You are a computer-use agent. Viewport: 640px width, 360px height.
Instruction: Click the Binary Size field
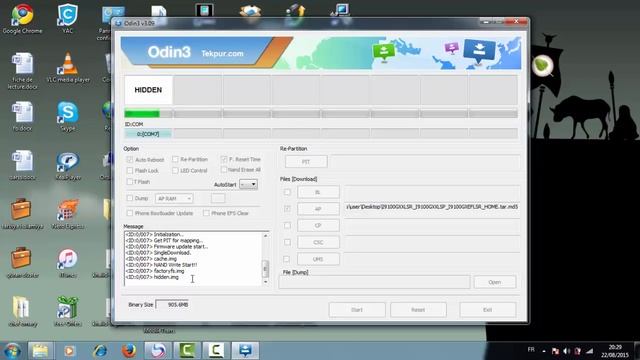(x=172, y=304)
